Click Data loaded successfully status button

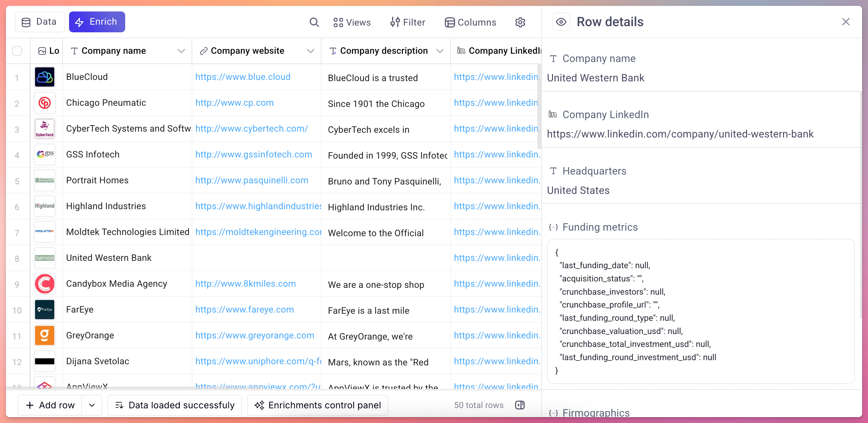tap(175, 405)
